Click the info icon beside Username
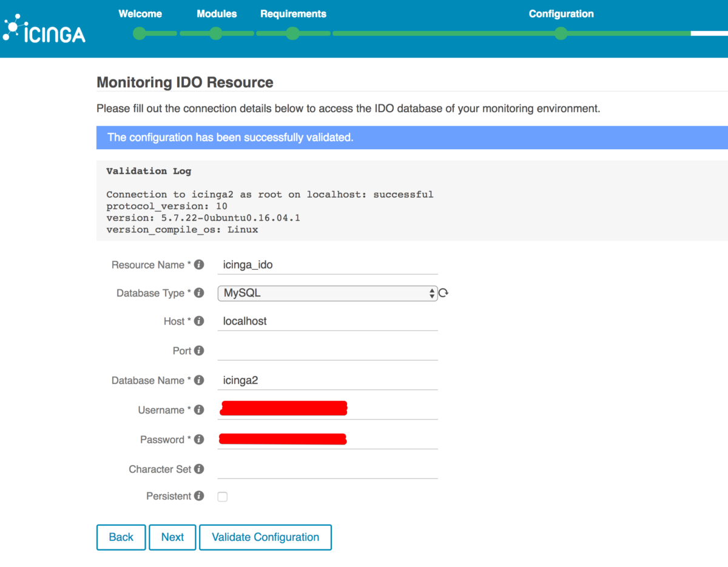 click(199, 410)
